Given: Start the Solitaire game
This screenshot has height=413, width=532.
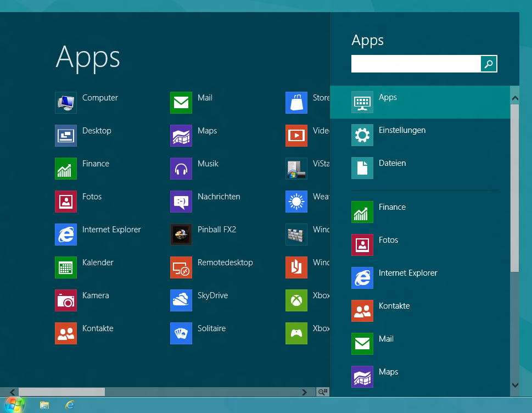Looking at the screenshot, I should click(x=198, y=333).
